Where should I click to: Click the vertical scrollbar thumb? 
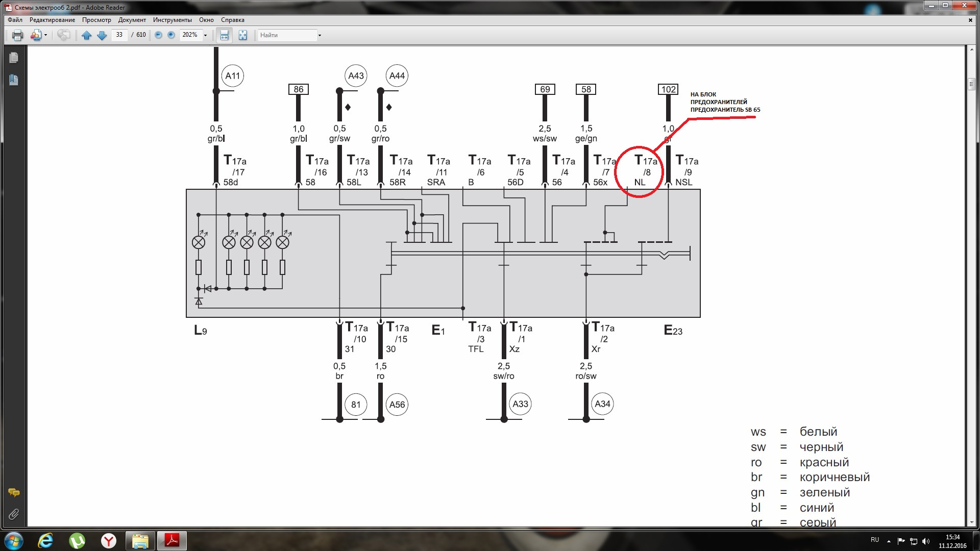pos(971,84)
